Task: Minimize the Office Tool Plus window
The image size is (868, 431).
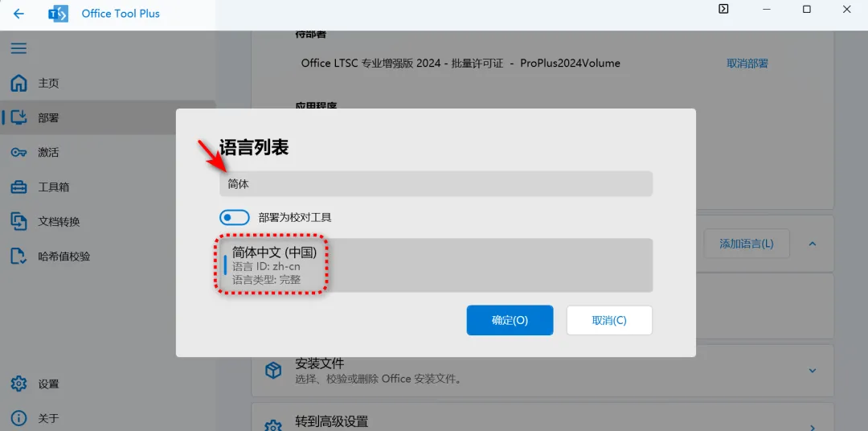Action: coord(766,9)
